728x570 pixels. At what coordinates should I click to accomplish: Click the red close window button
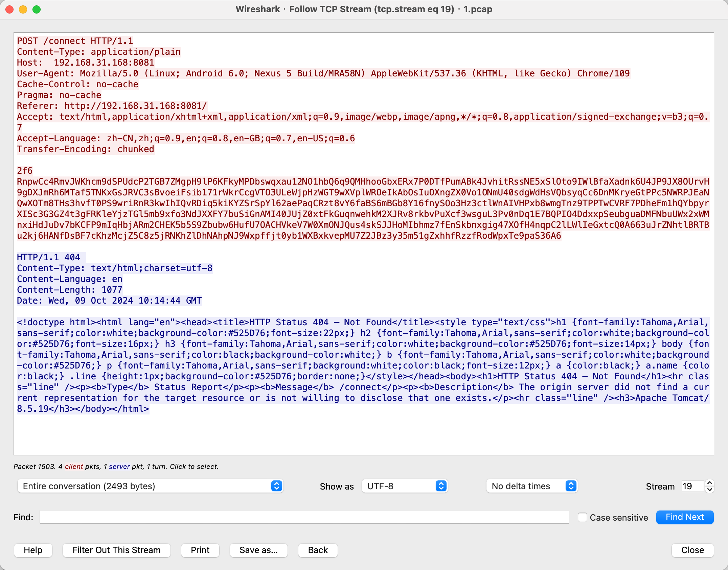(9, 9)
